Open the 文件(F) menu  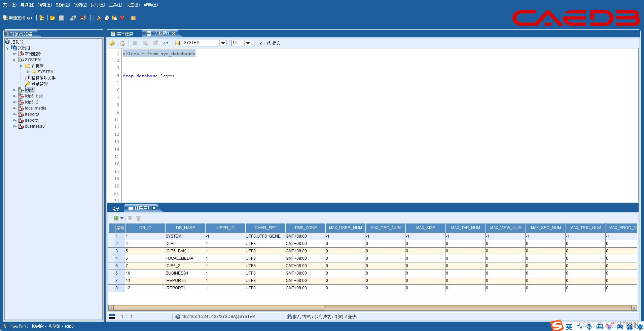click(x=10, y=5)
